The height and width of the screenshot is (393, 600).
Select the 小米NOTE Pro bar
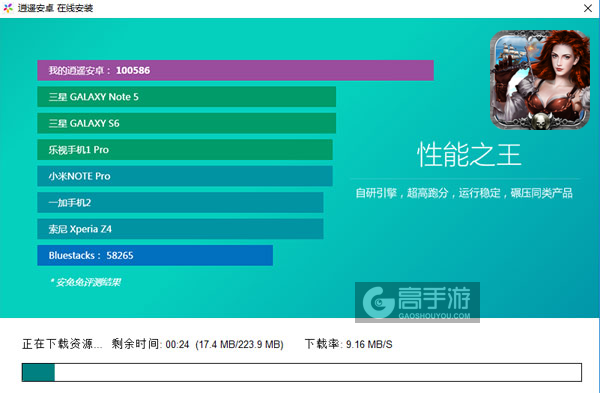pyautogui.click(x=185, y=176)
